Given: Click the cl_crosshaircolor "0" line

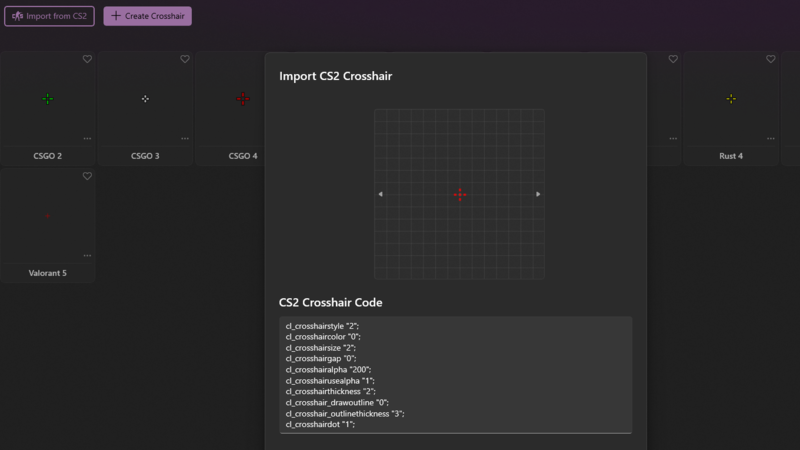Looking at the screenshot, I should coord(323,337).
